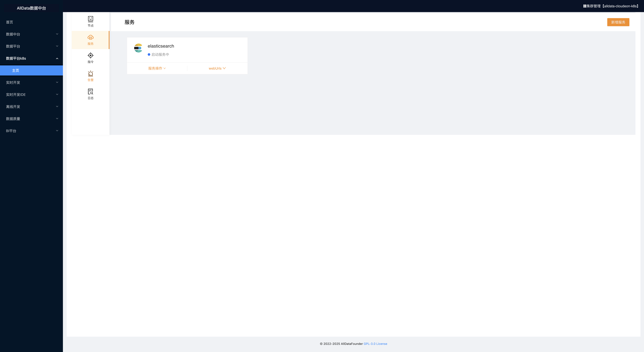Click the 服务 page heading
This screenshot has height=352, width=644.
(129, 22)
